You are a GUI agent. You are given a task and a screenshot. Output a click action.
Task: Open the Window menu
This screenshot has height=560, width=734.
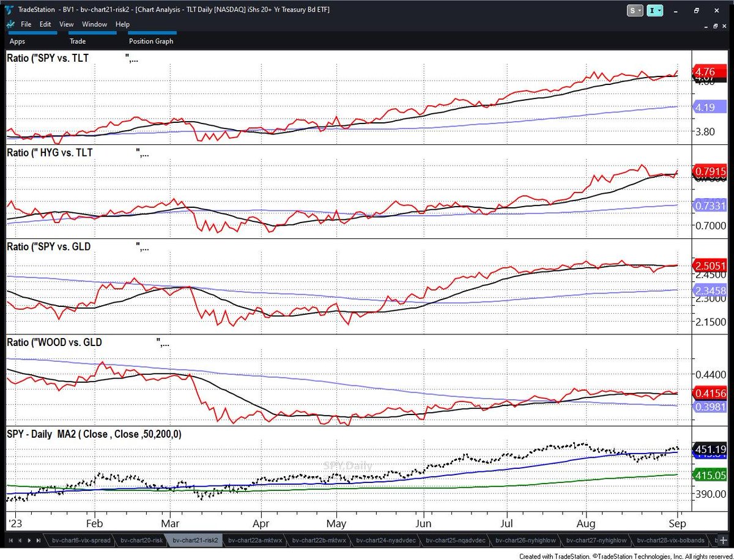pyautogui.click(x=94, y=24)
